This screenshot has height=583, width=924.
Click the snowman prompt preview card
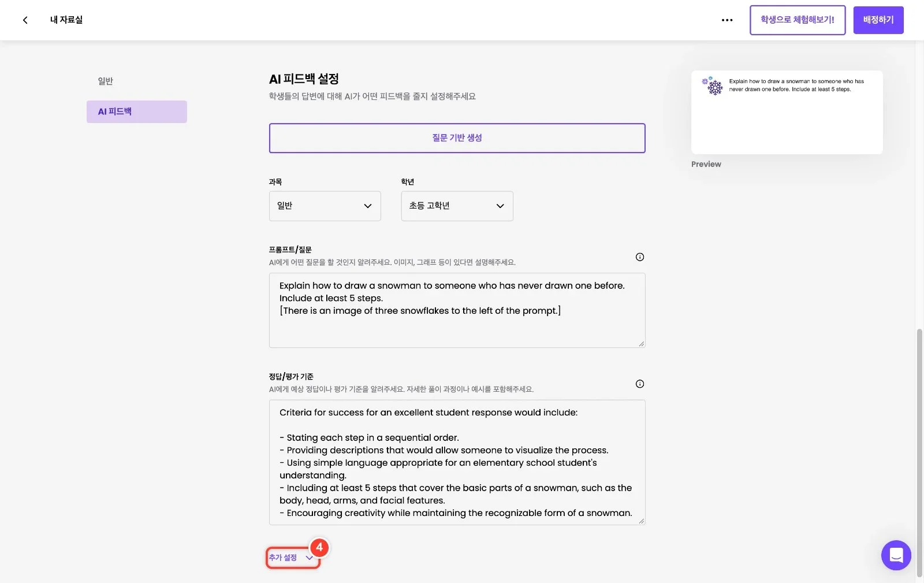click(787, 112)
